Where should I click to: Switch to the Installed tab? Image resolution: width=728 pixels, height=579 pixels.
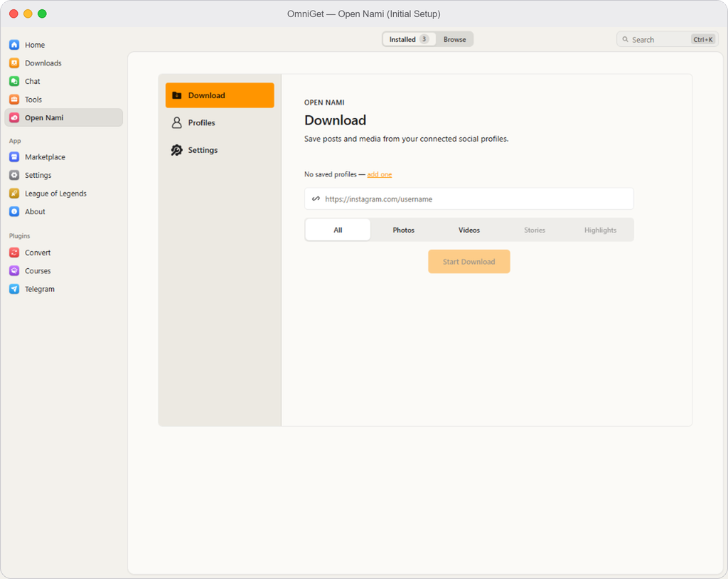pyautogui.click(x=409, y=40)
